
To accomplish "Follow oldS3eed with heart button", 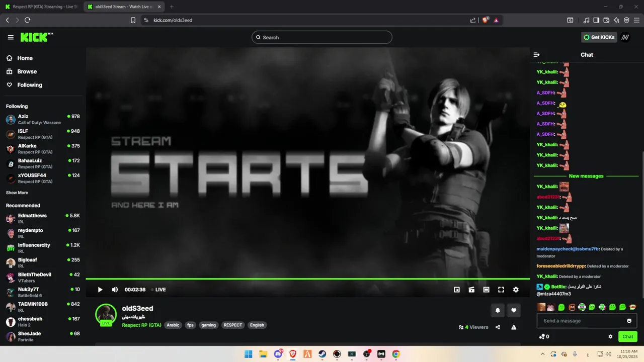I will click(514, 310).
